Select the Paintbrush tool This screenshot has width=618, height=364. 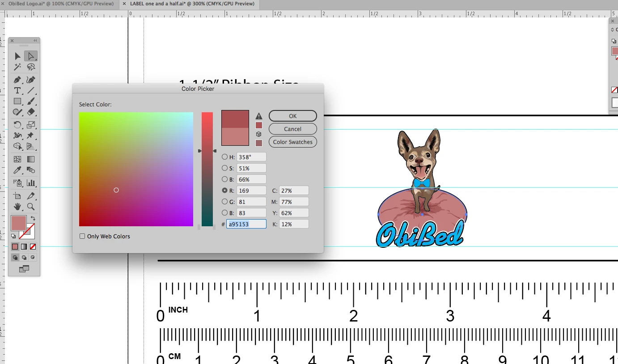(x=31, y=102)
